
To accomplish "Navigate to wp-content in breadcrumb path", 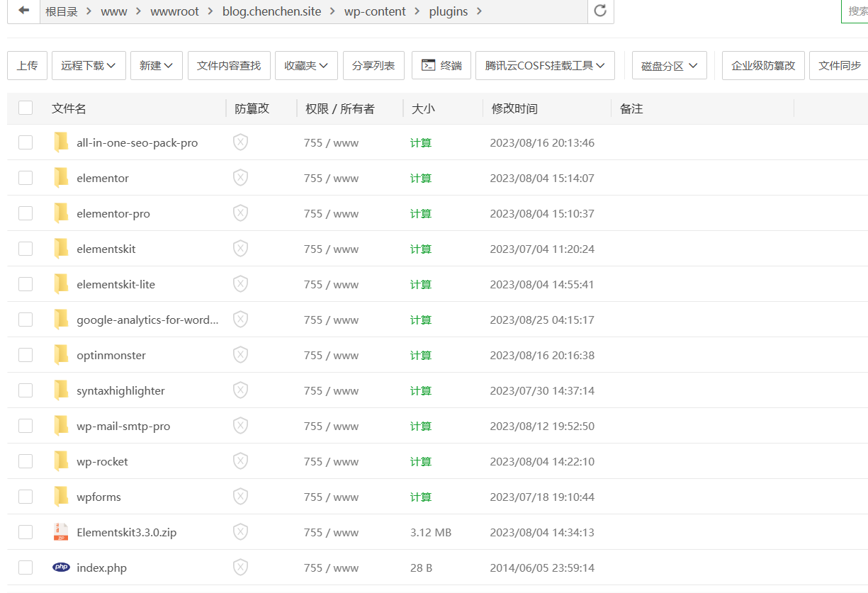I will 375,11.
